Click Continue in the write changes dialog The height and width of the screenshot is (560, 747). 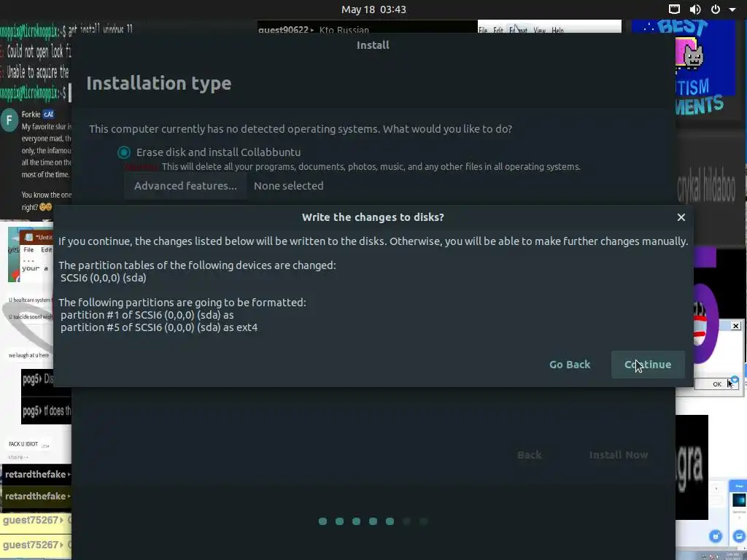[648, 365]
